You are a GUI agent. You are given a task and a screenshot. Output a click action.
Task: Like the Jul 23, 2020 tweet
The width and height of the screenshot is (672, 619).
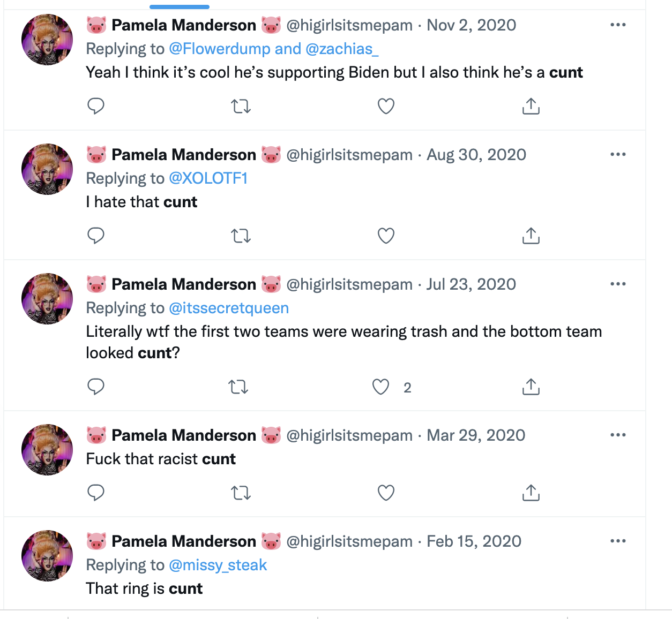coord(381,387)
